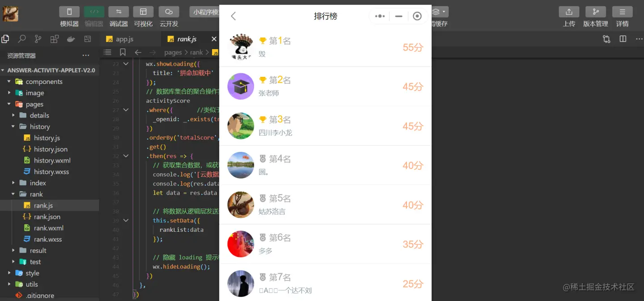Viewport: 644px width, 301px height.
Task: Go back with the left arrow in breadcrumb bar
Action: click(x=138, y=52)
